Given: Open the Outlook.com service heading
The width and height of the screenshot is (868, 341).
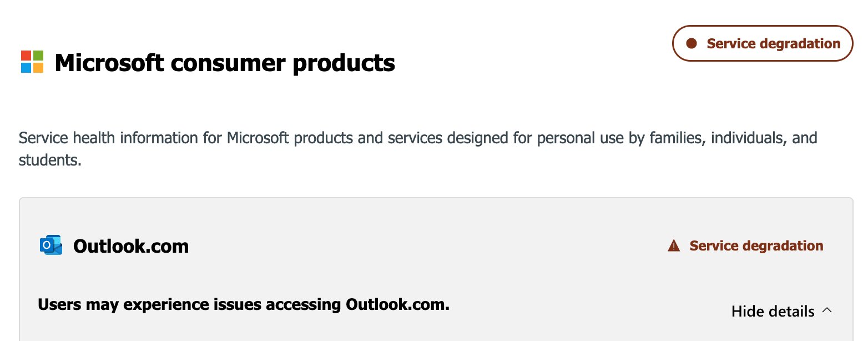Looking at the screenshot, I should [x=131, y=246].
